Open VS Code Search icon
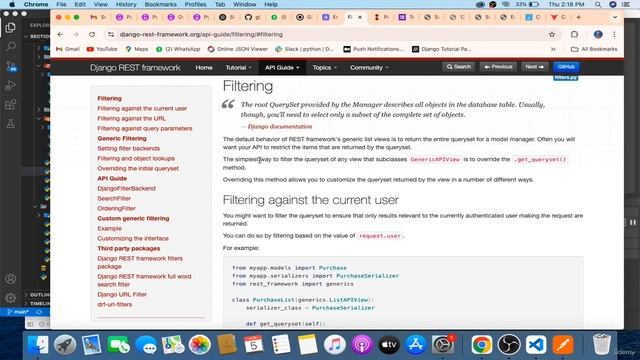The image size is (640, 360). pos(11,46)
